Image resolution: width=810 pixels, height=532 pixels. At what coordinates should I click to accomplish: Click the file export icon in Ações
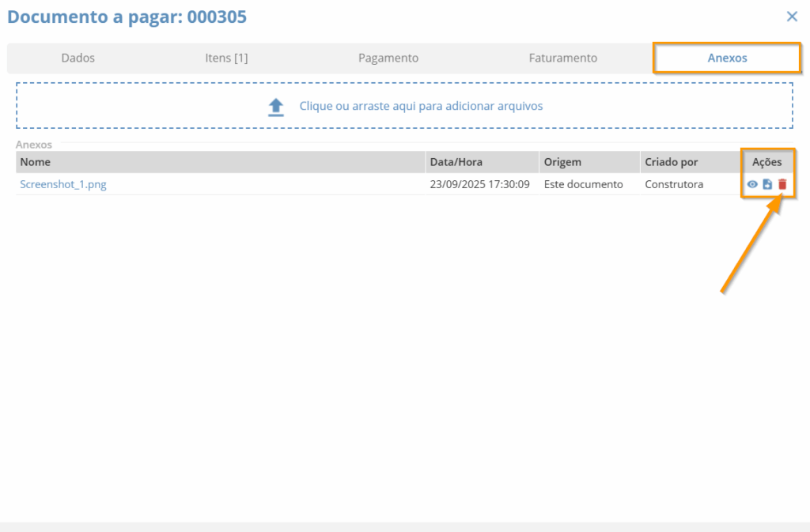(x=767, y=184)
